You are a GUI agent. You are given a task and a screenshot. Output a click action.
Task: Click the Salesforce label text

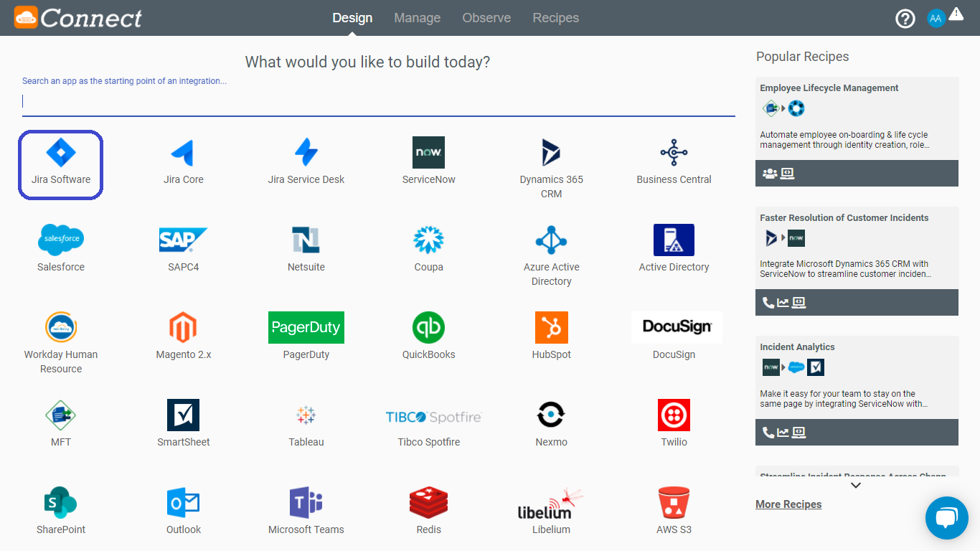pyautogui.click(x=61, y=267)
